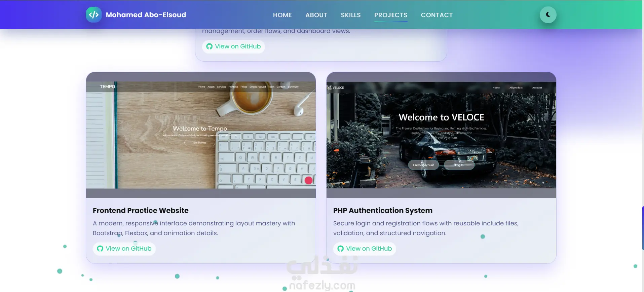Click the Mohamed Abo-Elsoud site title
Image resolution: width=644 pixels, height=292 pixels.
[x=146, y=15]
